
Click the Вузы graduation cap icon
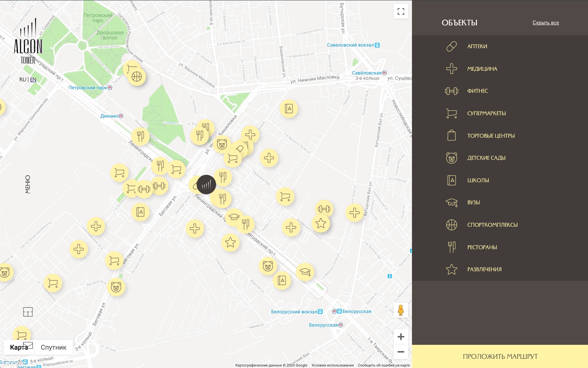point(451,202)
